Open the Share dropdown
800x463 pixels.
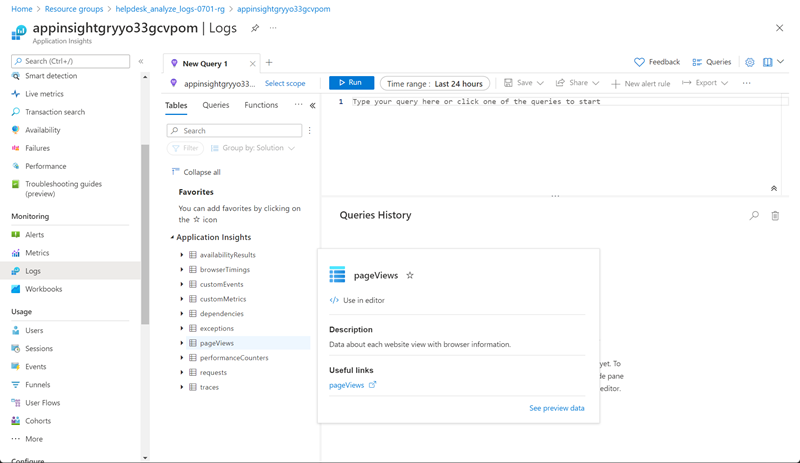pos(578,83)
